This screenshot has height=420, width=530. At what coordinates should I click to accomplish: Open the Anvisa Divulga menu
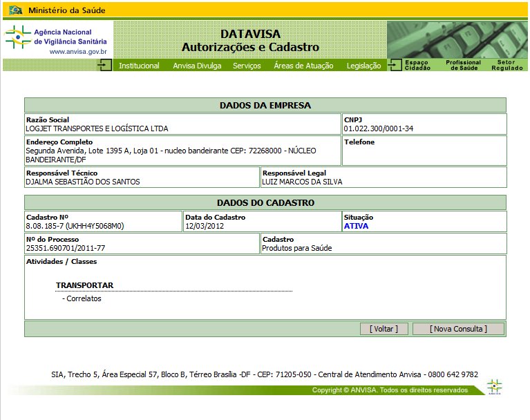(x=197, y=66)
